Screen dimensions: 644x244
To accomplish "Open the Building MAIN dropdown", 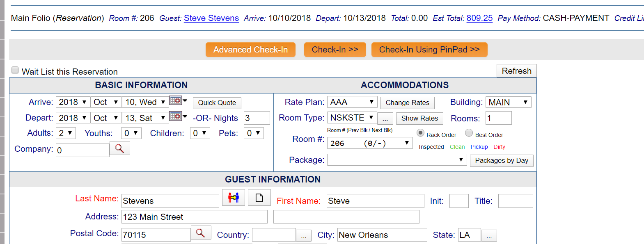I will tap(508, 102).
